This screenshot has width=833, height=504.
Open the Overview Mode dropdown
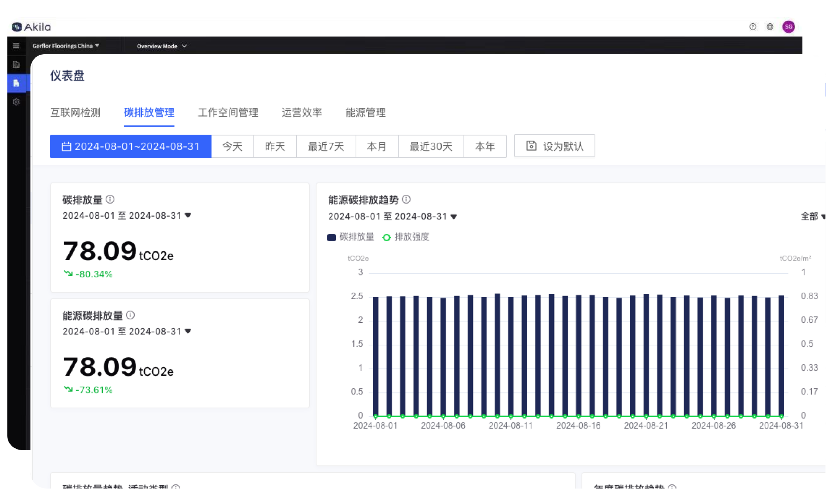(162, 46)
